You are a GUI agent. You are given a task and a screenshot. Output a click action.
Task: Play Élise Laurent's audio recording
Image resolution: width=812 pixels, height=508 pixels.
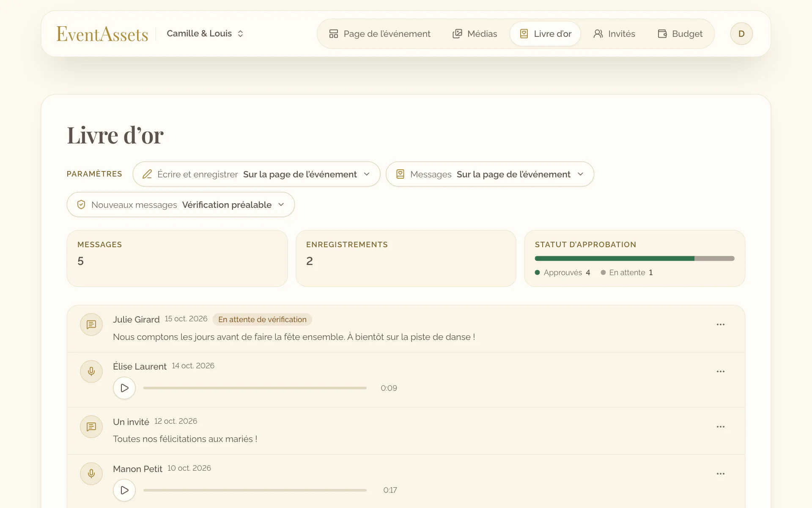[x=124, y=388]
